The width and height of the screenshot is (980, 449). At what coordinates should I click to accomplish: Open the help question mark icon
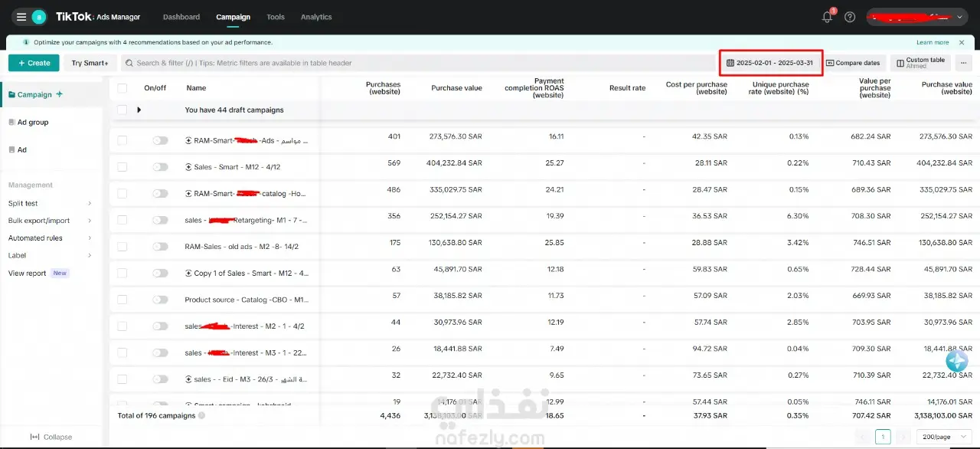click(x=850, y=17)
